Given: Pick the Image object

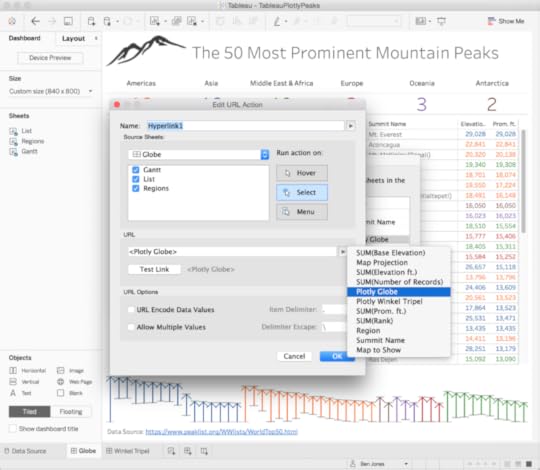Looking at the screenshot, I should (70, 370).
